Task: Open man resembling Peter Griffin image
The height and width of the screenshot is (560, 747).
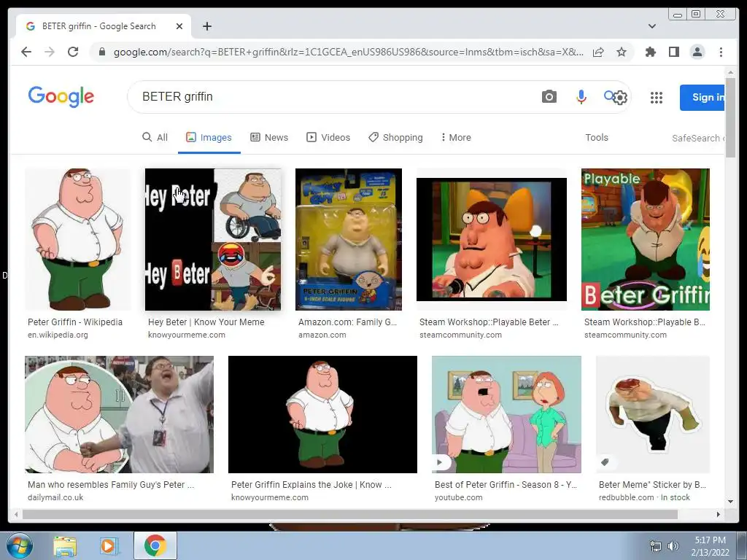Action: pyautogui.click(x=119, y=414)
